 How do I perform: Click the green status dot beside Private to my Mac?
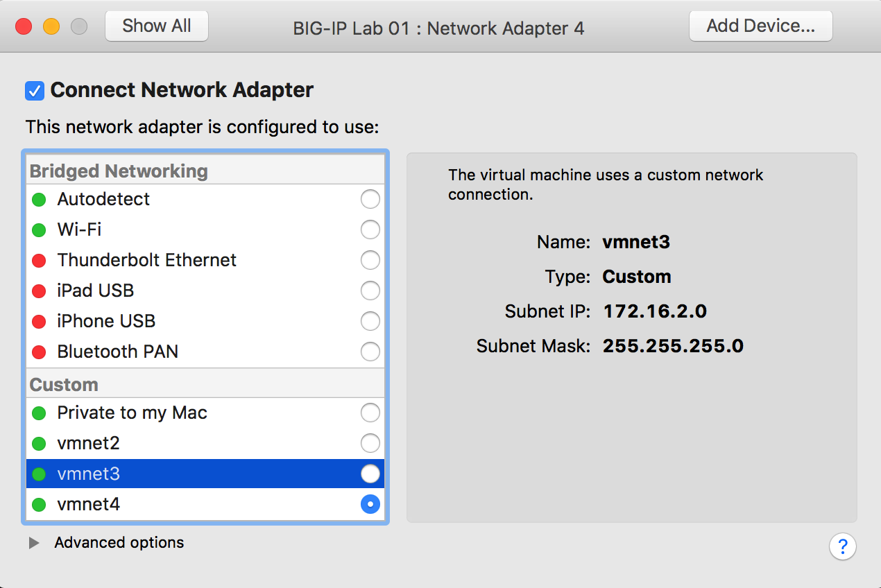(39, 413)
